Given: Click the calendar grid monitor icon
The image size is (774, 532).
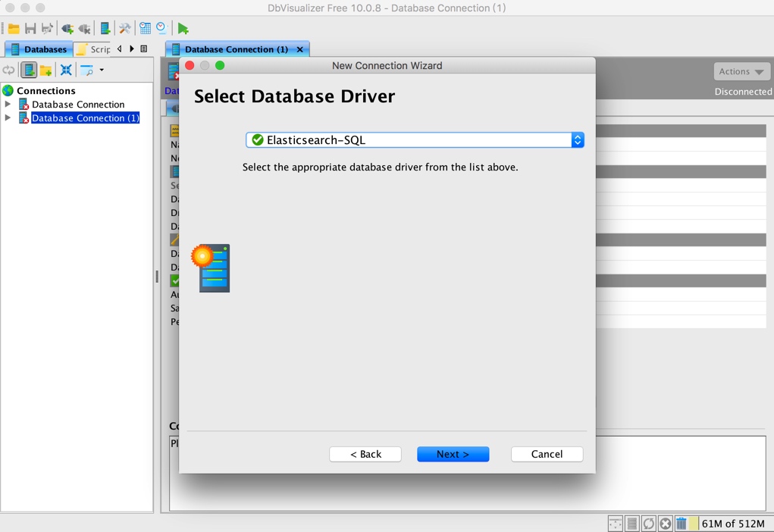Looking at the screenshot, I should 145,29.
